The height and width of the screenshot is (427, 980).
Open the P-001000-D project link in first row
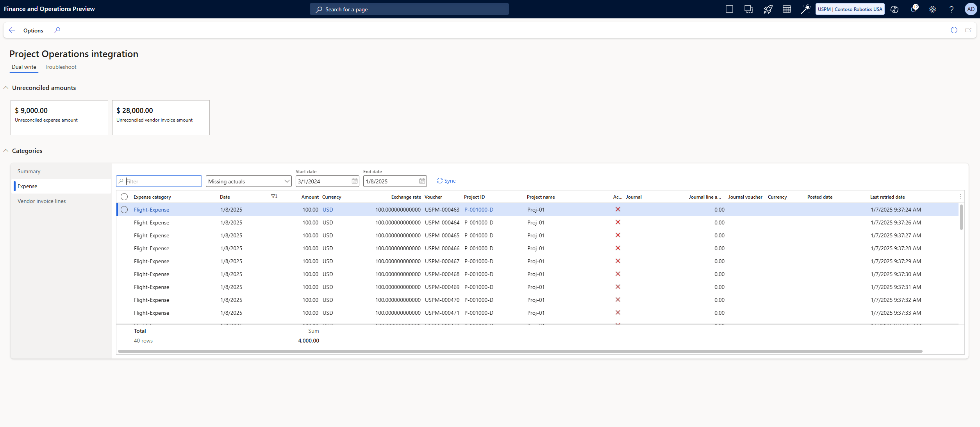pyautogui.click(x=479, y=210)
